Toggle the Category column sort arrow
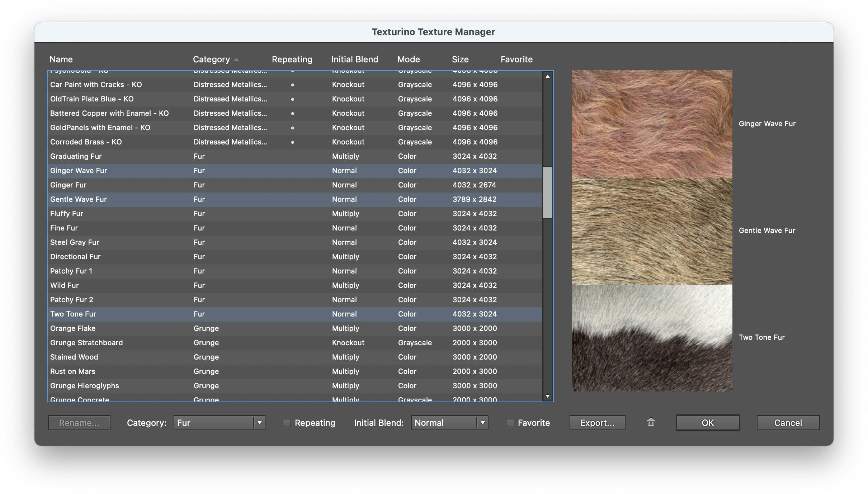The width and height of the screenshot is (868, 494). click(236, 60)
